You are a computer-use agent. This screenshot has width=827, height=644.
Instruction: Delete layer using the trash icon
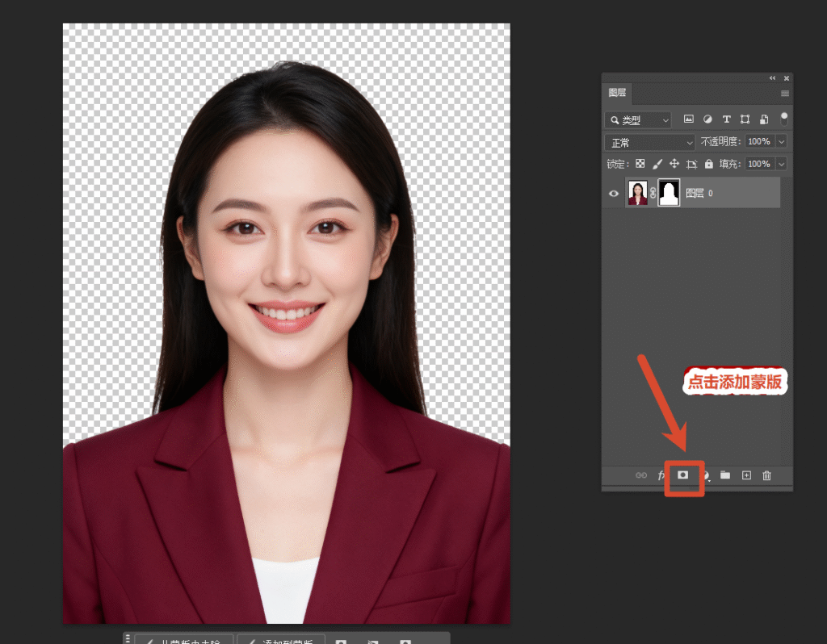coord(767,476)
